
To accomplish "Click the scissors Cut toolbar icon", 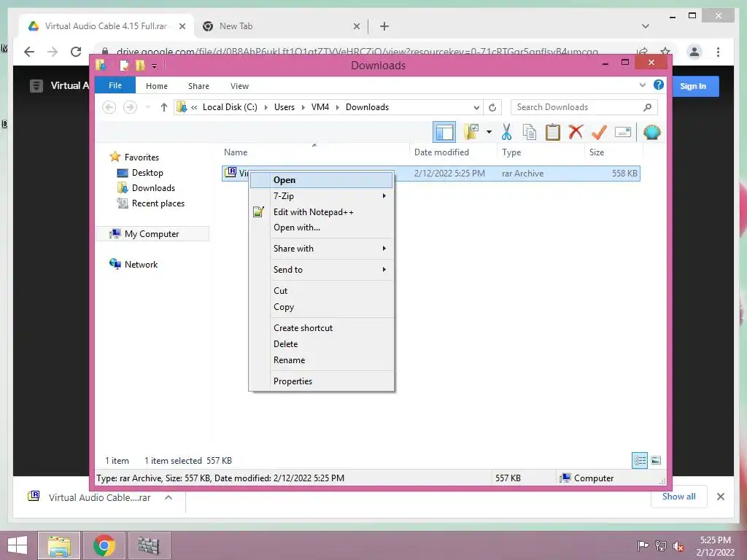I will tap(506, 132).
